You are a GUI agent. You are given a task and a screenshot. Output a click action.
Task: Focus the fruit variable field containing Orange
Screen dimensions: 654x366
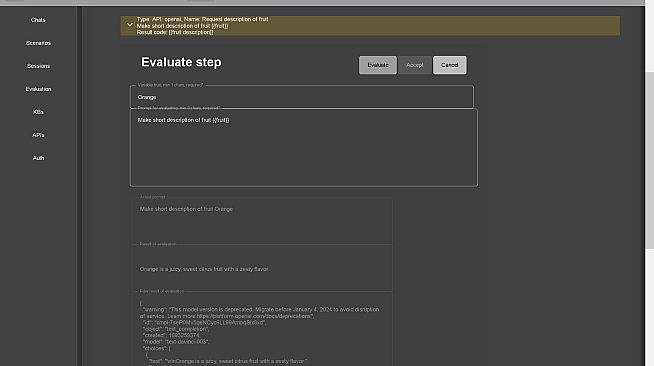(x=302, y=97)
